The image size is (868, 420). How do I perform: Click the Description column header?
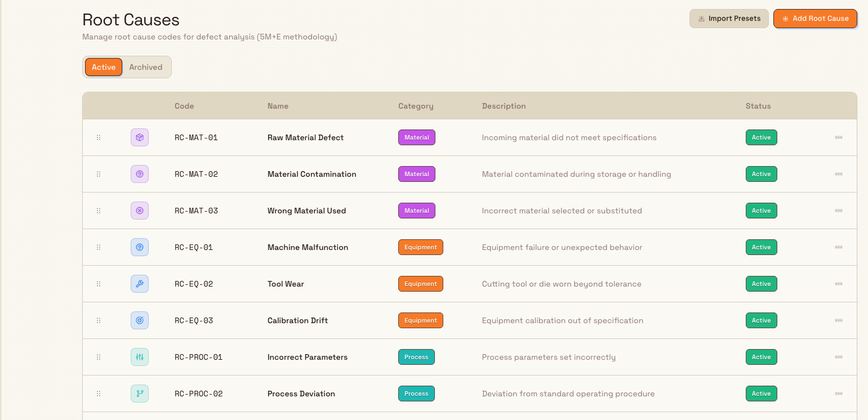point(504,106)
